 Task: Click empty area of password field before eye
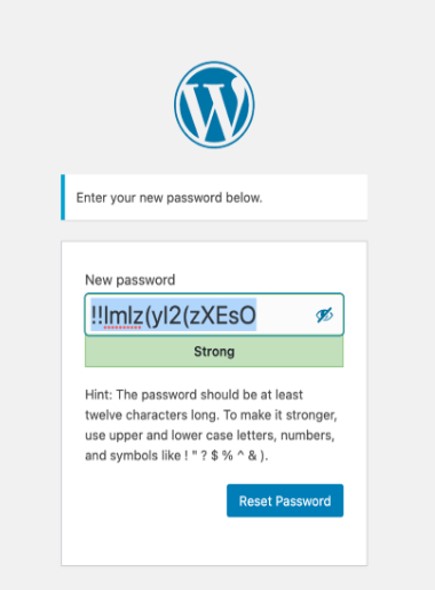click(285, 315)
